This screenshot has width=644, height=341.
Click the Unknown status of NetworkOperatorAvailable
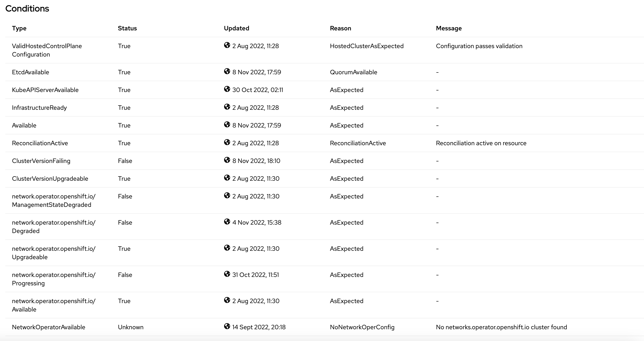coord(130,327)
